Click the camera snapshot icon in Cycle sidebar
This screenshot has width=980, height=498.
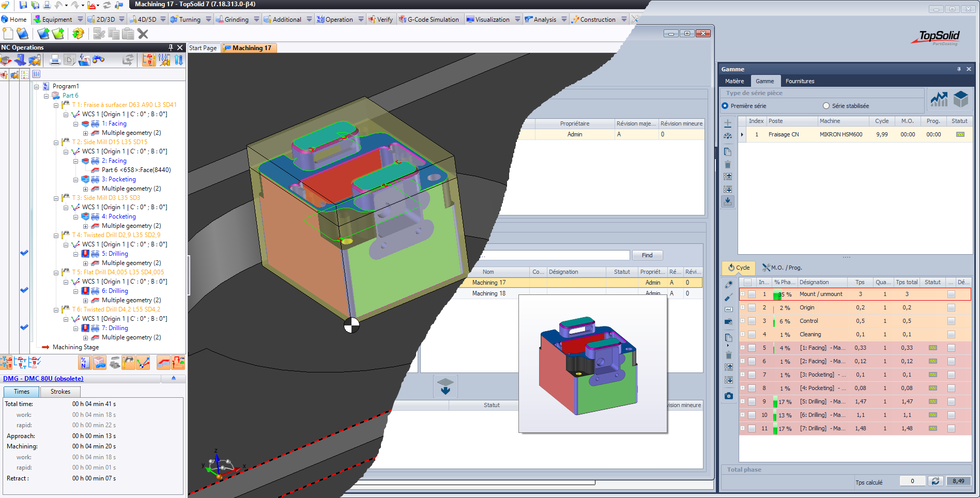(728, 396)
